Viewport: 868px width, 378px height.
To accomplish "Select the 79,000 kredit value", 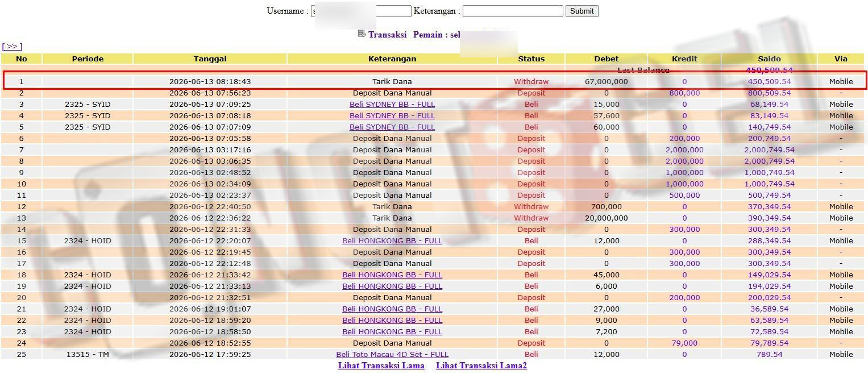I will pyautogui.click(x=684, y=343).
